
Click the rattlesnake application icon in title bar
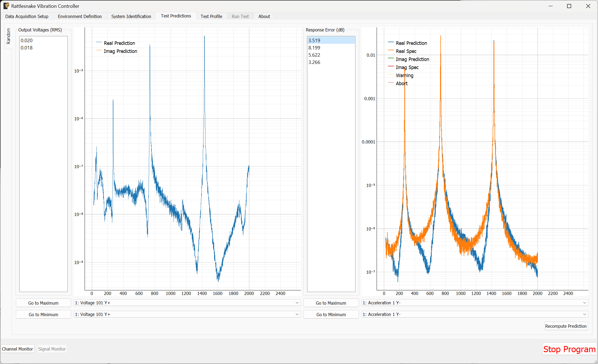pos(6,6)
